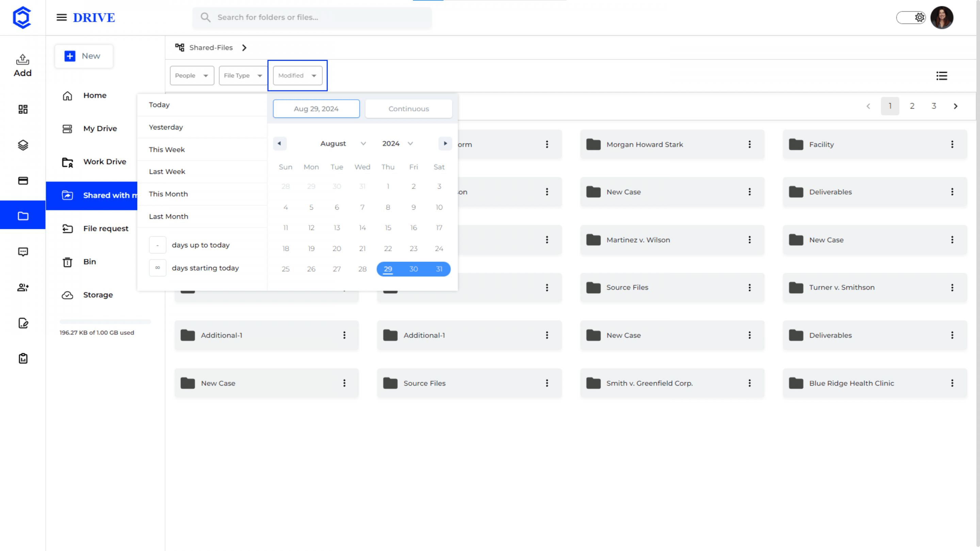Open the document edit icon in left rail
Image resolution: width=980 pixels, height=551 pixels.
coord(23,323)
